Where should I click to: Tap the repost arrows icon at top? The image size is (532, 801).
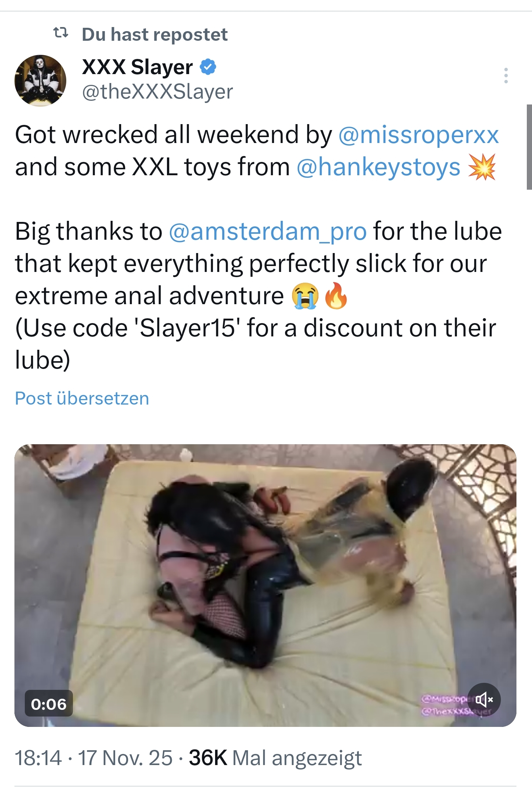point(61,33)
